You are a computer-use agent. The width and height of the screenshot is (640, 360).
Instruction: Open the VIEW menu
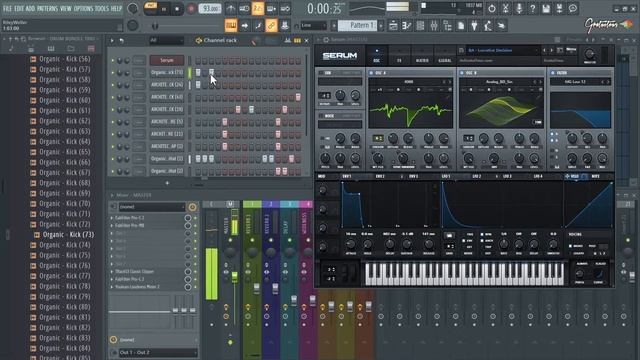click(66, 8)
